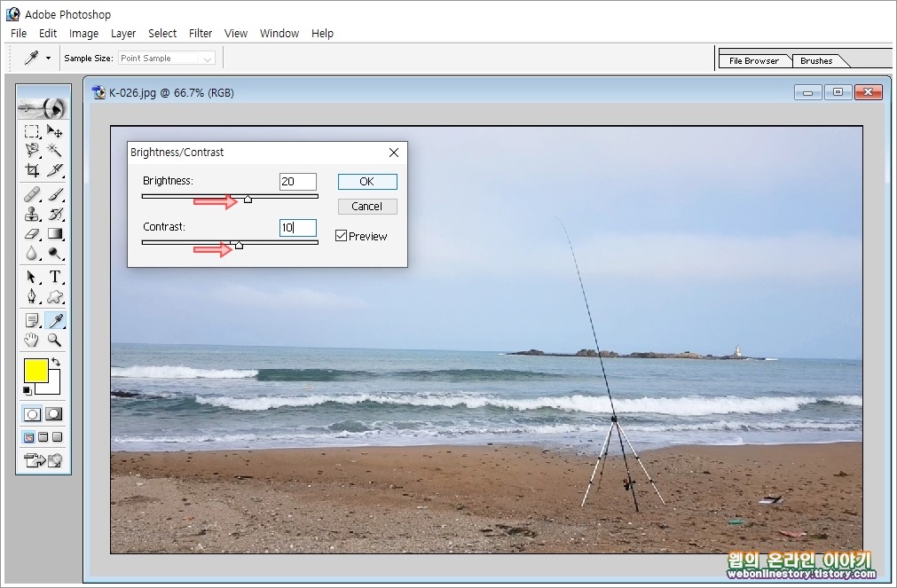The width and height of the screenshot is (897, 588).
Task: Open the Eyedropper tool preset picker arrow
Action: pos(48,58)
